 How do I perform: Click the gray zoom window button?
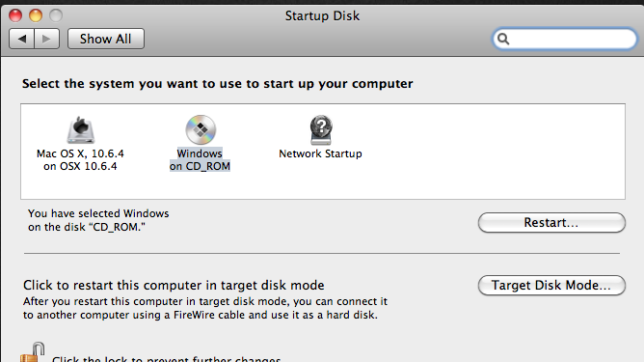tap(56, 15)
